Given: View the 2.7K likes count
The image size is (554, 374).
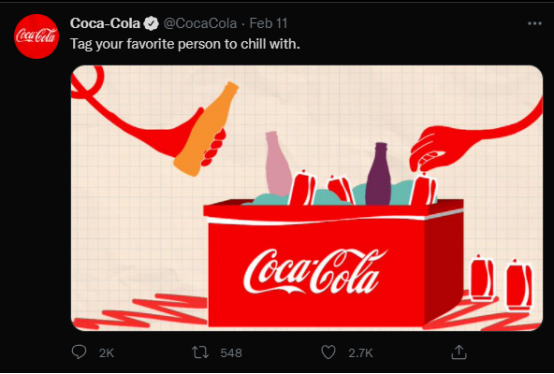Looking at the screenshot, I should 360,353.
